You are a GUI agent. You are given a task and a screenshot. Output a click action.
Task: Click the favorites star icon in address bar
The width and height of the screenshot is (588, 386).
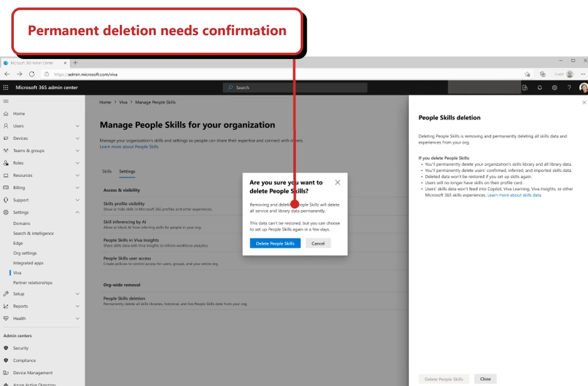[x=527, y=74]
